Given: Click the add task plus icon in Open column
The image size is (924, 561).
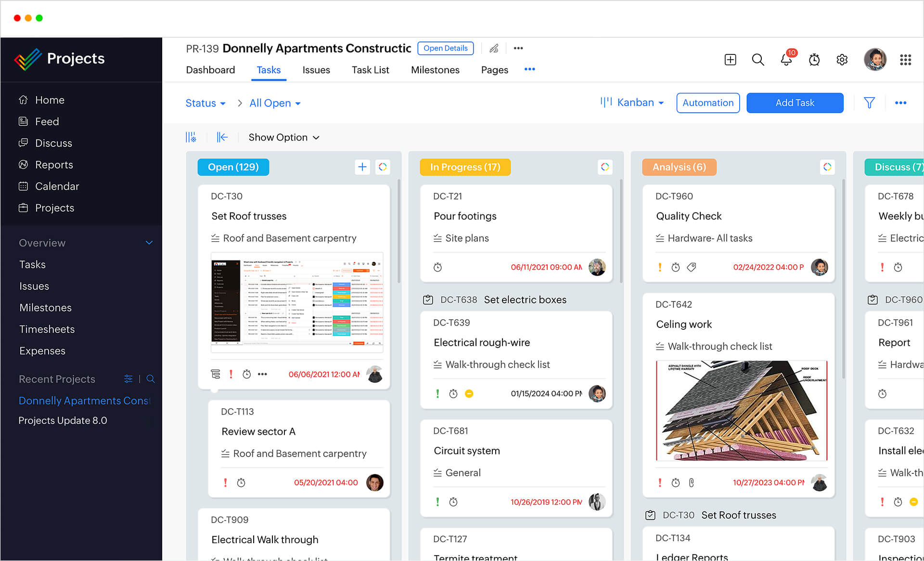Looking at the screenshot, I should [362, 167].
